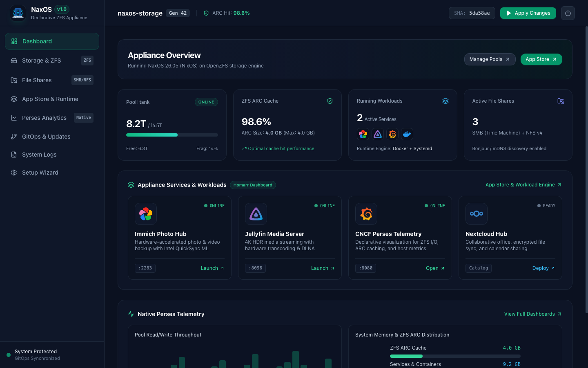Image resolution: width=588 pixels, height=368 pixels.
Task: Click the CNCF Perses Telemetry app icon
Action: 366,214
